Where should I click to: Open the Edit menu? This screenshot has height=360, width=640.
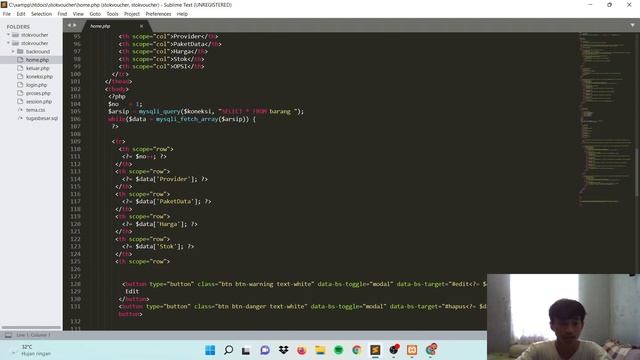click(21, 14)
